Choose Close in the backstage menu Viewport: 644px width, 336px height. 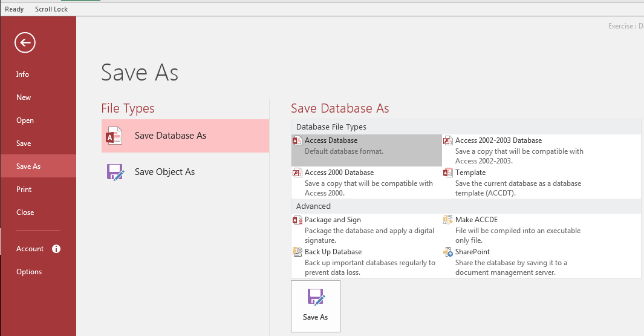(38, 212)
